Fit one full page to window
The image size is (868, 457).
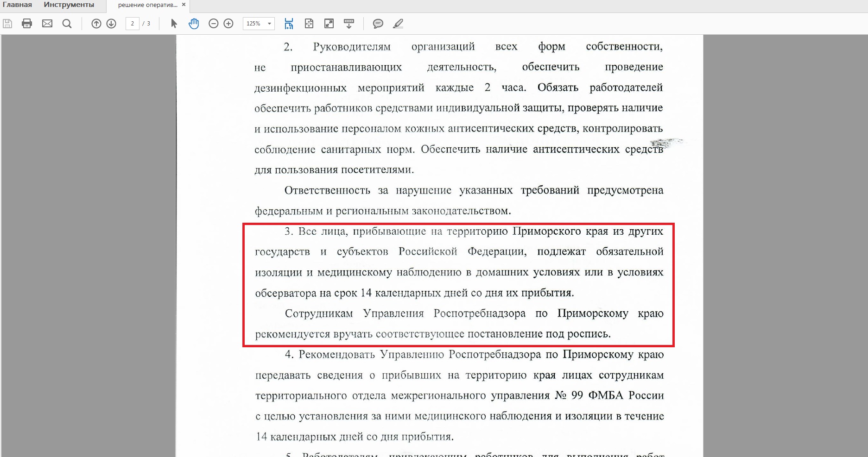[309, 24]
